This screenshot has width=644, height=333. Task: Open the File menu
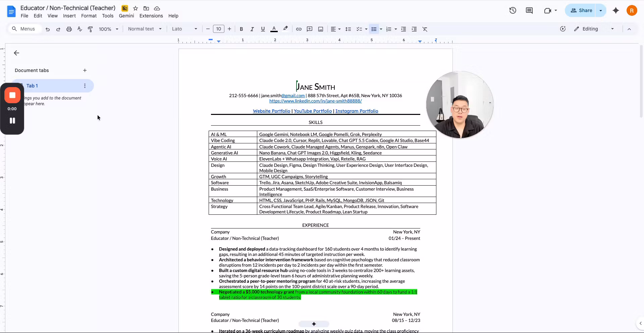24,16
